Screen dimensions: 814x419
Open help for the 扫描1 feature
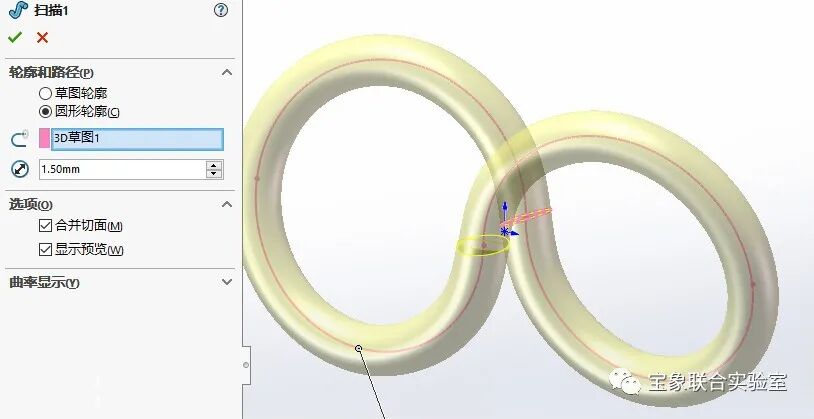(x=221, y=10)
